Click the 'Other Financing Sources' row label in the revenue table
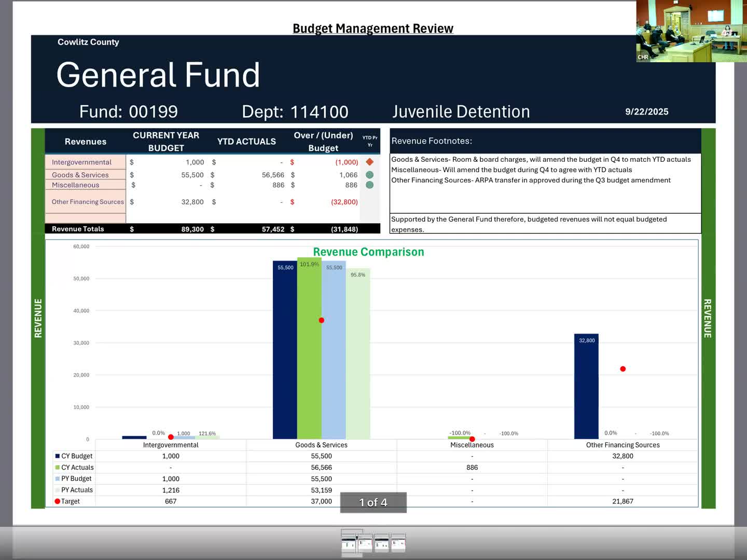Image resolution: width=747 pixels, height=560 pixels. click(88, 202)
